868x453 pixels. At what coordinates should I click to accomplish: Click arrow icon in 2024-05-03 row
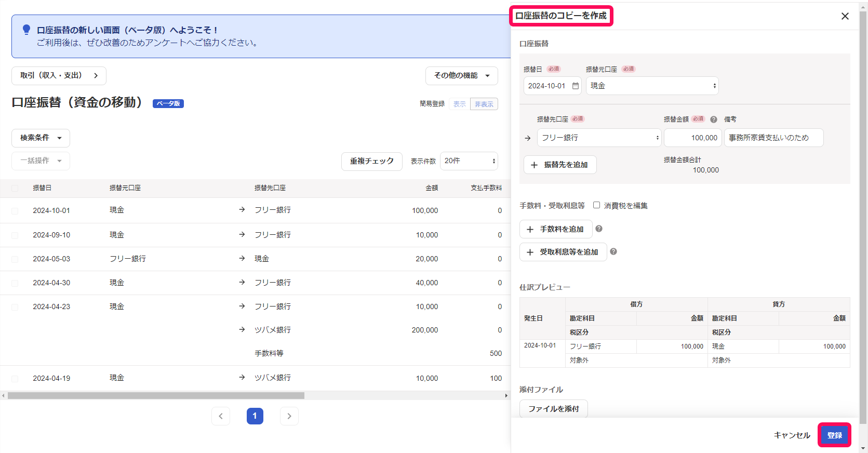[x=242, y=258]
